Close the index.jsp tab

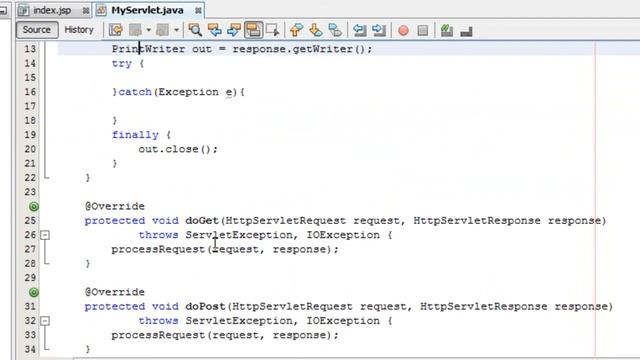coord(86,11)
